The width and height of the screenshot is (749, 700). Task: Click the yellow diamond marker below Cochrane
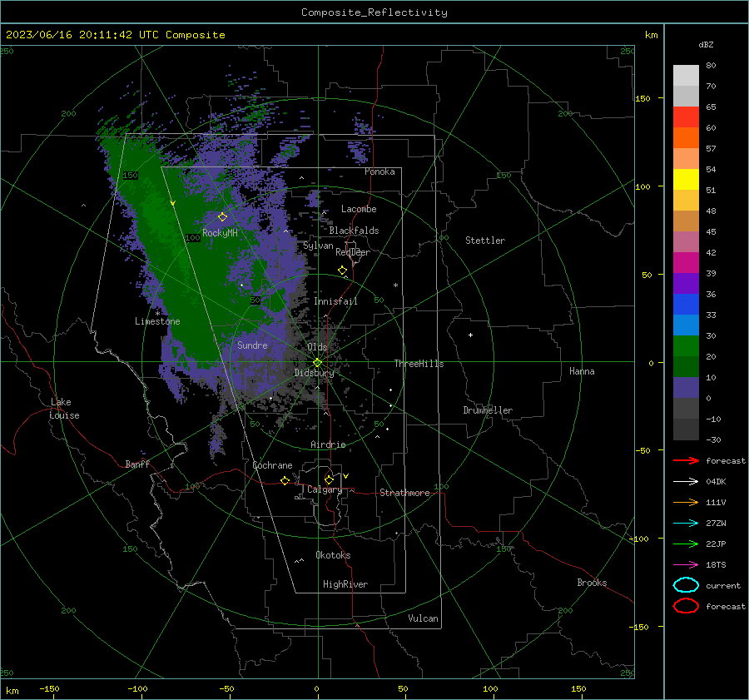[285, 480]
